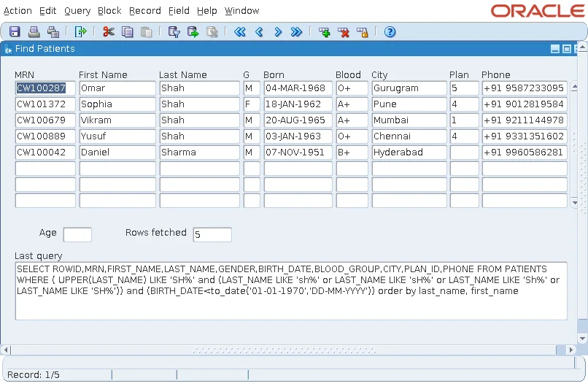The image size is (588, 386).
Task: Click the Cancel Query icon
Action: pyautogui.click(x=212, y=32)
